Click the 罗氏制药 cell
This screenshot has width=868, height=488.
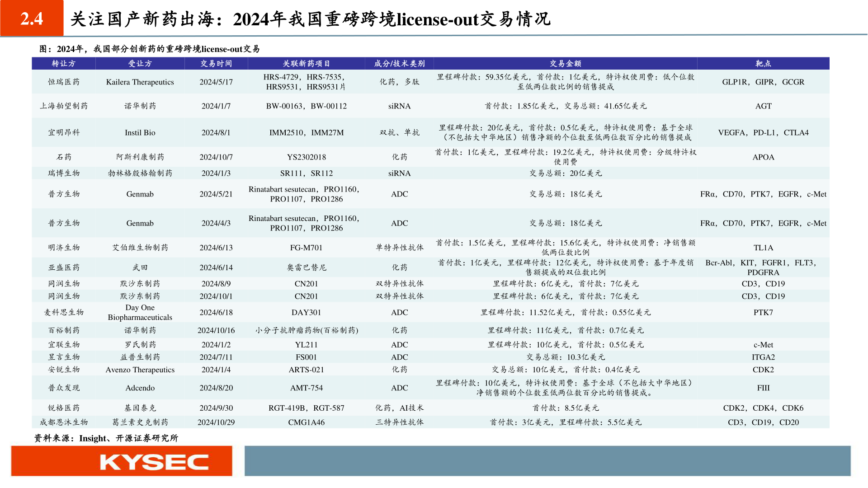click(x=140, y=344)
